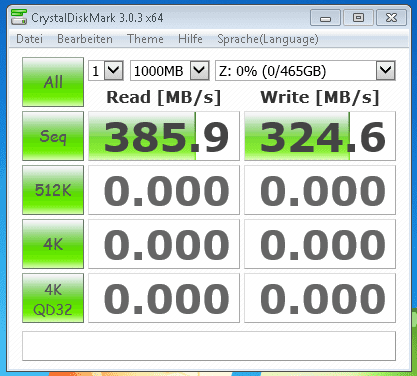Click the Seq read result 385.9
The image size is (417, 376).
[164, 136]
